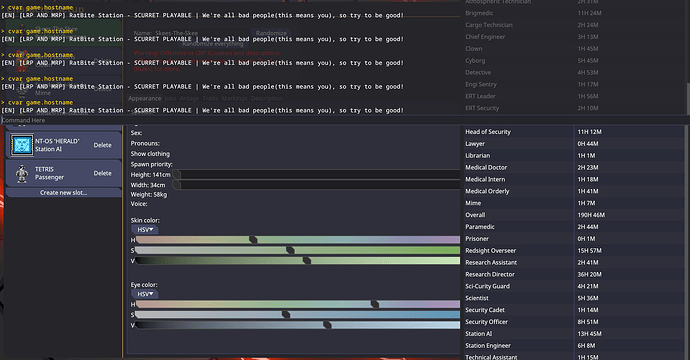Select the Research Assistant playtime row
The width and height of the screenshot is (690, 360).
(x=574, y=262)
